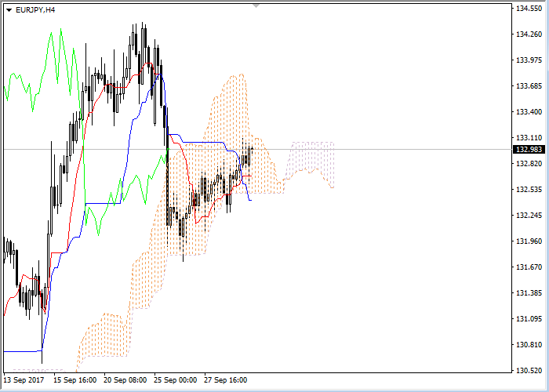Click the 132.820 price scale label

pyautogui.click(x=529, y=164)
